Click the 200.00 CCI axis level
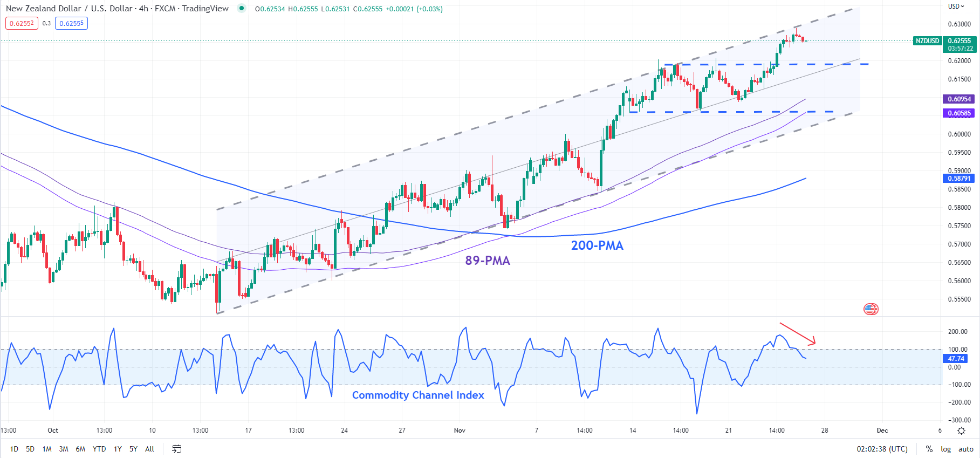The height and width of the screenshot is (458, 980). 958,332
